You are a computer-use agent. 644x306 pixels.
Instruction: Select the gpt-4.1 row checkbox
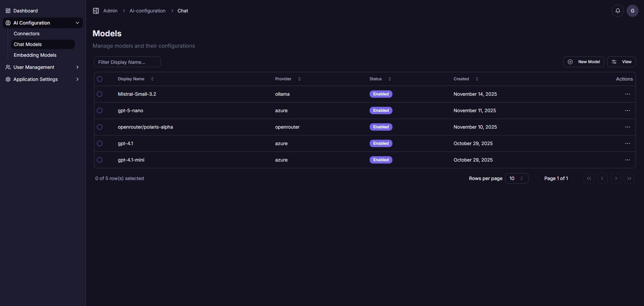pyautogui.click(x=100, y=143)
